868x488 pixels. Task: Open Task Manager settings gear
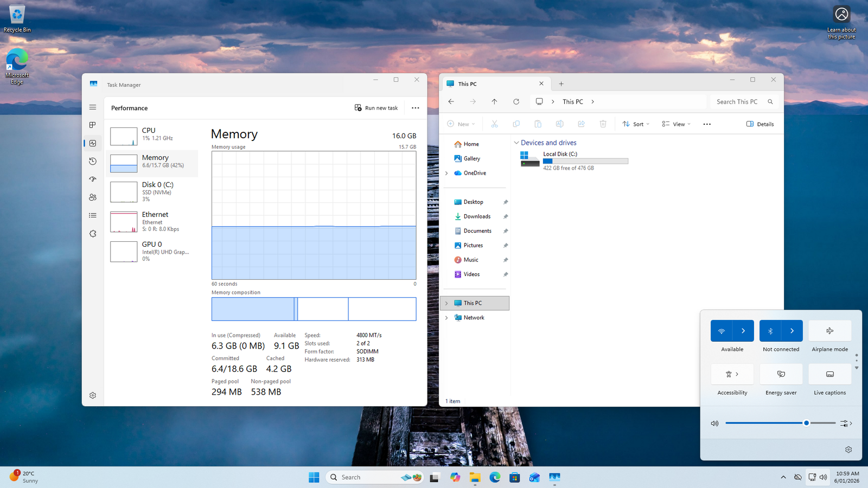[x=93, y=396]
